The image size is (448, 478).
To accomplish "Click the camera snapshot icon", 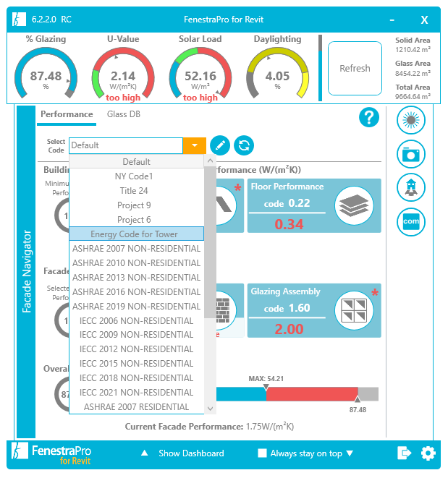I will [x=411, y=154].
